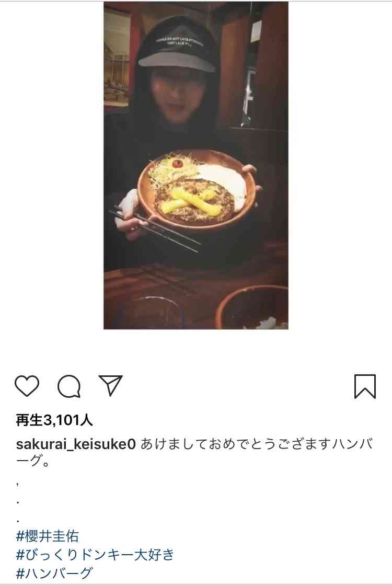Tap the salad with tomato on plate
This screenshot has width=392, height=585.
coord(172,167)
